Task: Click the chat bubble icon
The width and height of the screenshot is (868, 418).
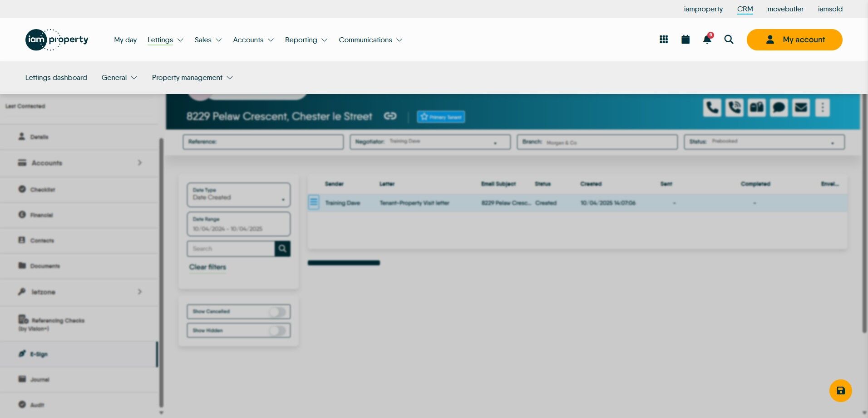Action: click(x=779, y=108)
